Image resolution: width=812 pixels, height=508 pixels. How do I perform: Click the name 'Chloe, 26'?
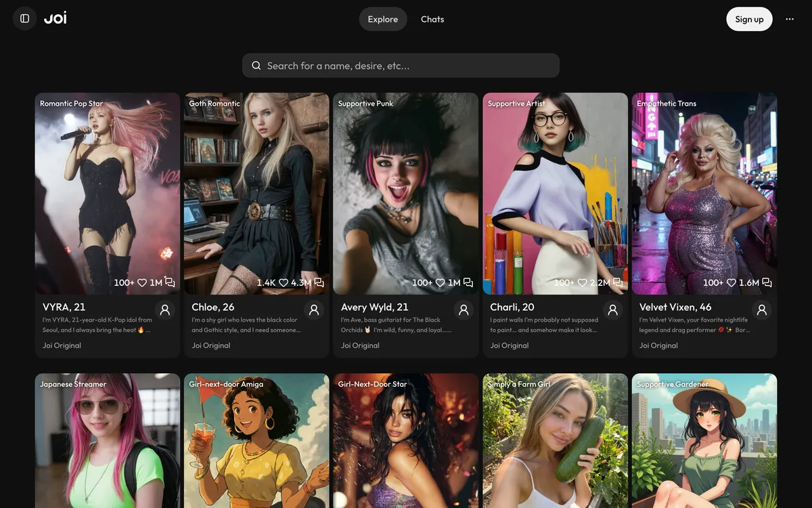(x=212, y=307)
